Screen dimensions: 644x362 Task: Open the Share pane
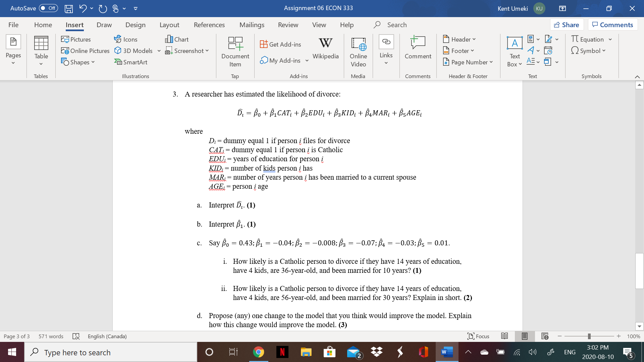[567, 24]
